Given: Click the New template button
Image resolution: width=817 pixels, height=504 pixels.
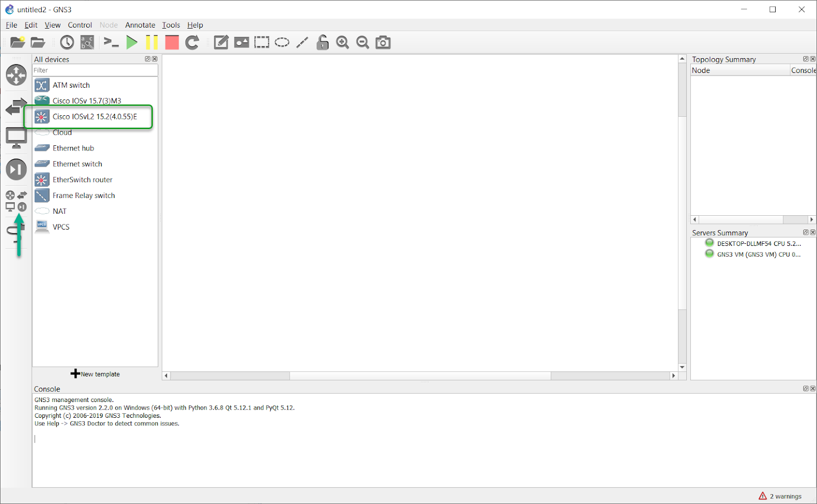Looking at the screenshot, I should coord(95,374).
